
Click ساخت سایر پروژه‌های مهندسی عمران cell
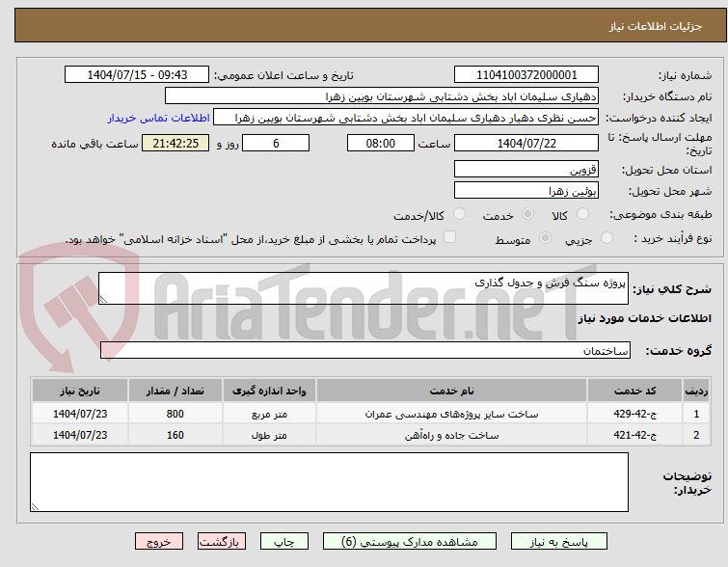(451, 414)
